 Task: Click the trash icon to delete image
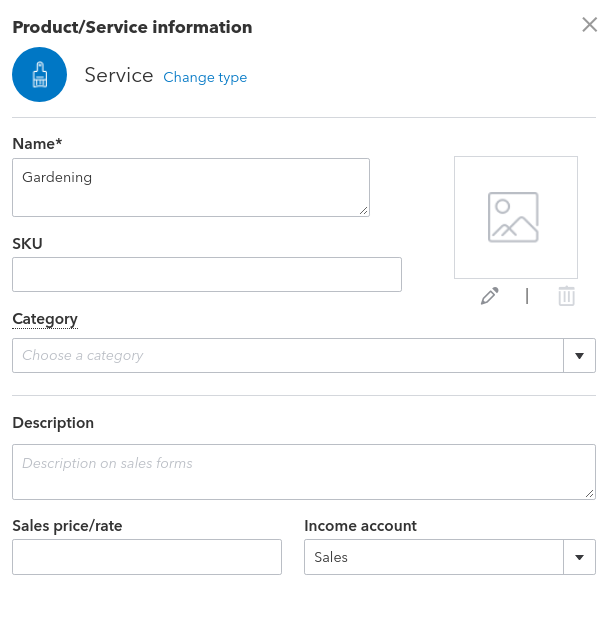pyautogui.click(x=566, y=296)
